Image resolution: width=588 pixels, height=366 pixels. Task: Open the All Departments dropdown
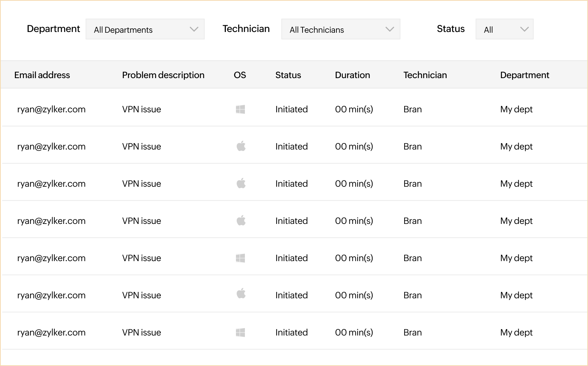[x=145, y=29]
